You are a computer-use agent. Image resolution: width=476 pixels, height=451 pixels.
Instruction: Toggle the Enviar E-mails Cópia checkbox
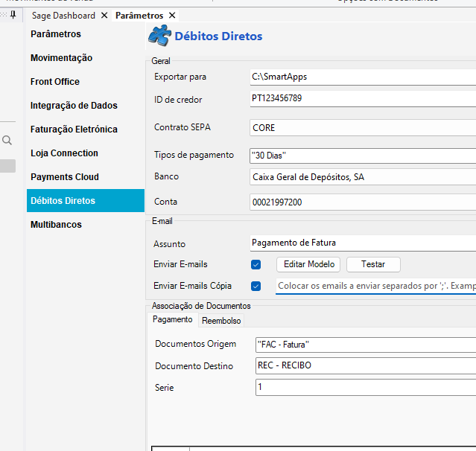tap(256, 286)
